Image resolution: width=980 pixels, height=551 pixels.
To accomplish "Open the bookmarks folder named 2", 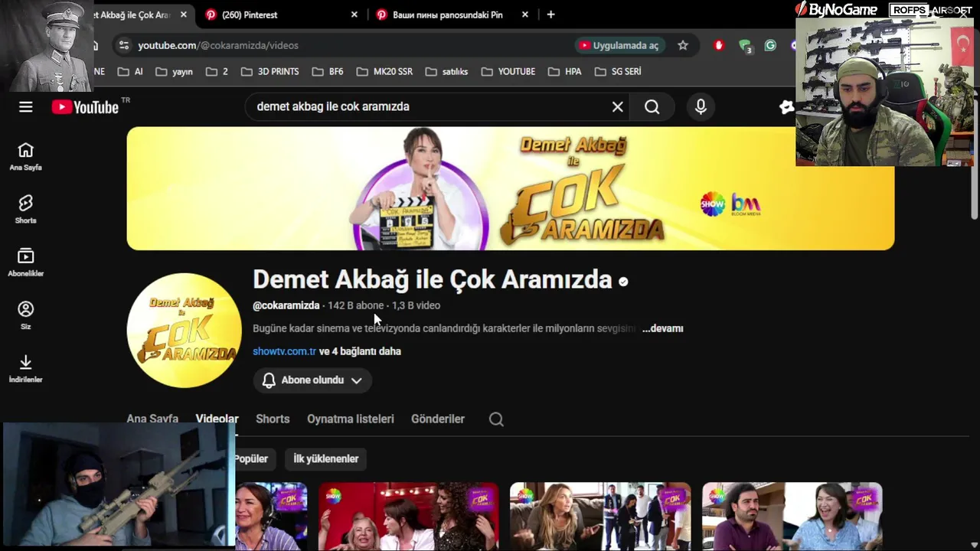I will click(217, 71).
